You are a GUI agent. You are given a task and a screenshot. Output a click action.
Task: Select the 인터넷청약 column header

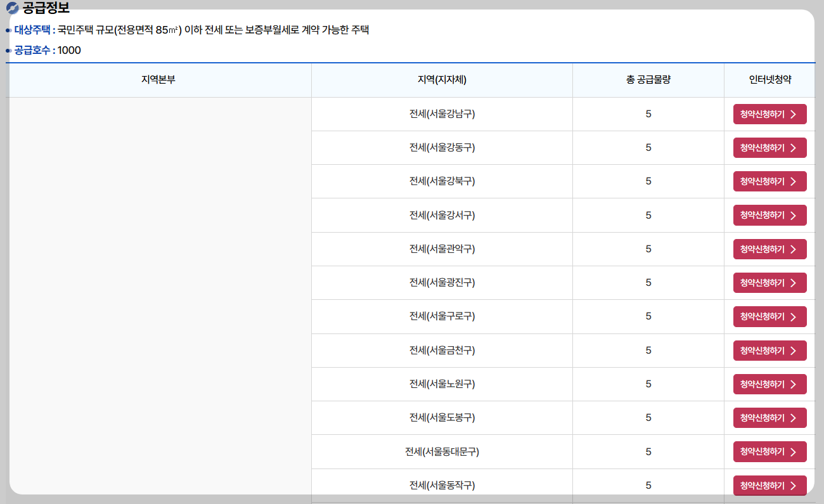(769, 80)
